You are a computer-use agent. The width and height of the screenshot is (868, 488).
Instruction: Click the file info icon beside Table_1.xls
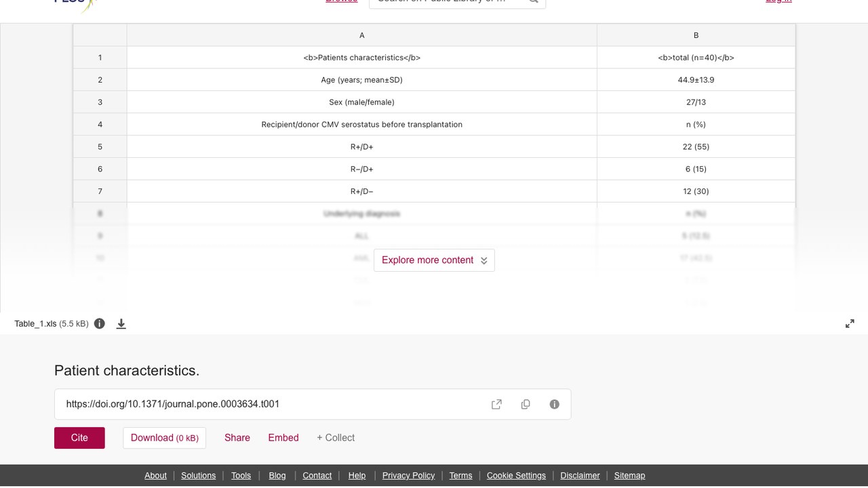100,323
